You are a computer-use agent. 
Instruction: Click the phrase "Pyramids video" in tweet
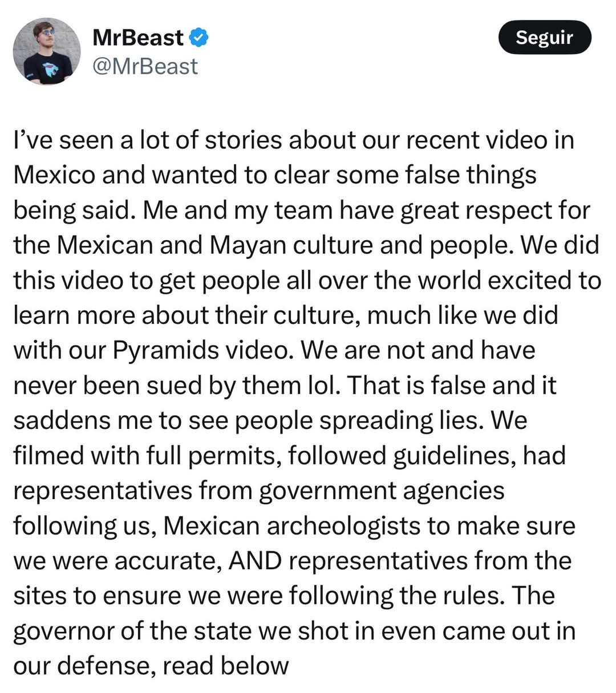200,350
